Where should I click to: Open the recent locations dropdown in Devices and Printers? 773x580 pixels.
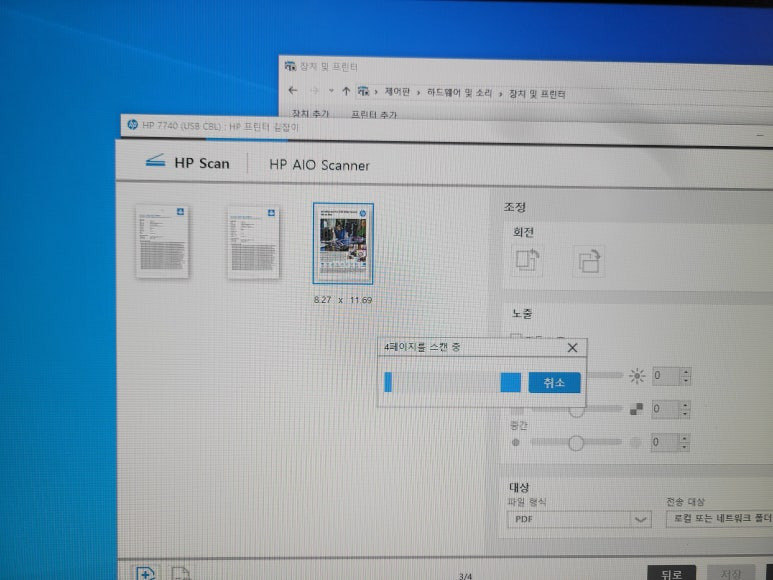tap(331, 91)
